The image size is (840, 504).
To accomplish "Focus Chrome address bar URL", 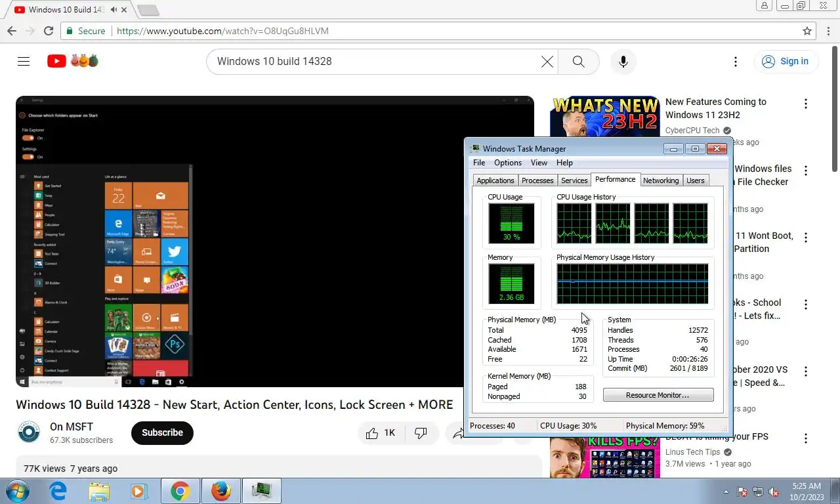I will click(222, 31).
